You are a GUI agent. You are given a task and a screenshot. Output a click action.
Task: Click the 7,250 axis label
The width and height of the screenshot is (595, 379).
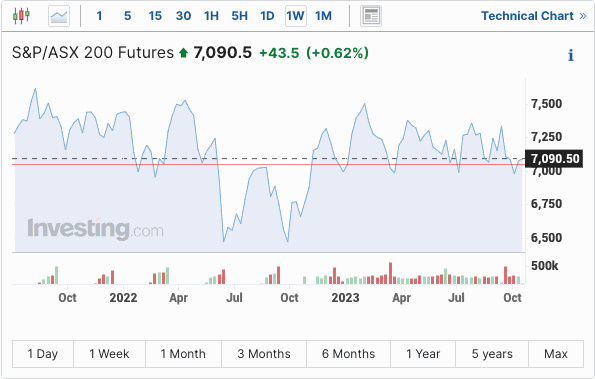coord(546,137)
